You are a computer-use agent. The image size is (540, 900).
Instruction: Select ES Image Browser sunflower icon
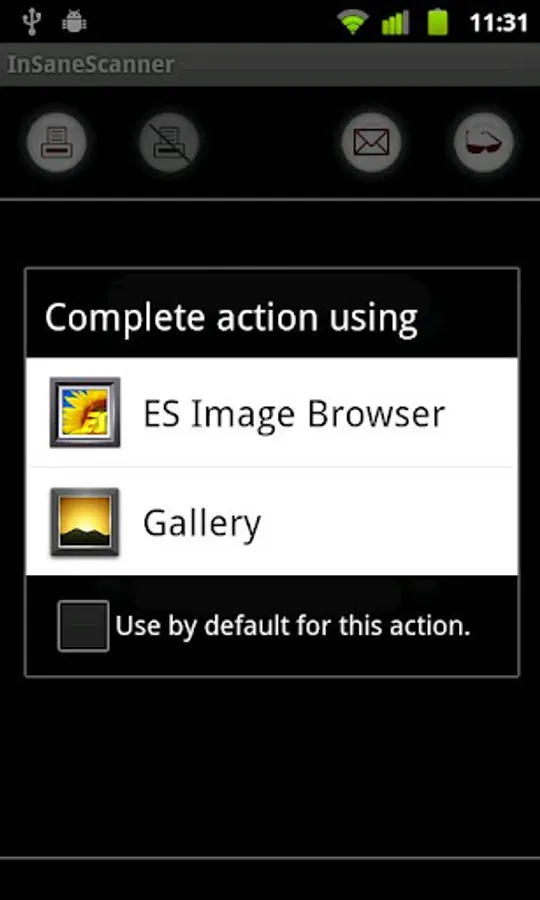point(85,412)
